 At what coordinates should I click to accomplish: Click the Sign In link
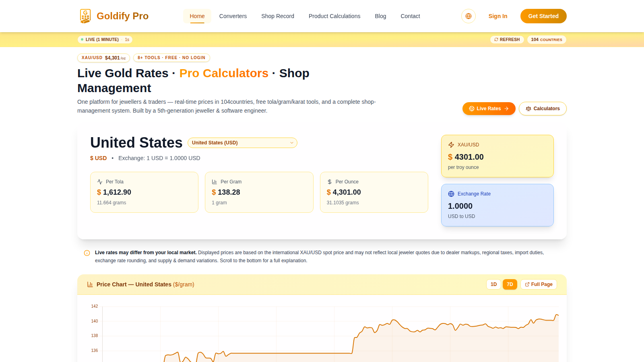[498, 16]
